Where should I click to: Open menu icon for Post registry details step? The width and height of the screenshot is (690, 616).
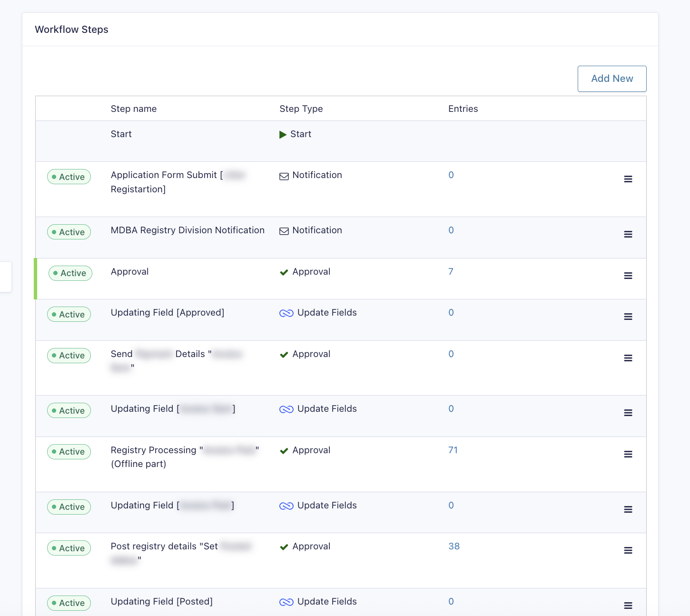[628, 550]
